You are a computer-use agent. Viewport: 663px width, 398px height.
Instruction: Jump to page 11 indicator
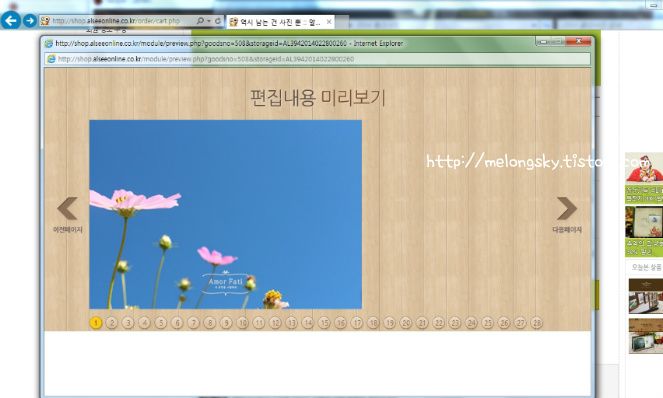coord(259,323)
